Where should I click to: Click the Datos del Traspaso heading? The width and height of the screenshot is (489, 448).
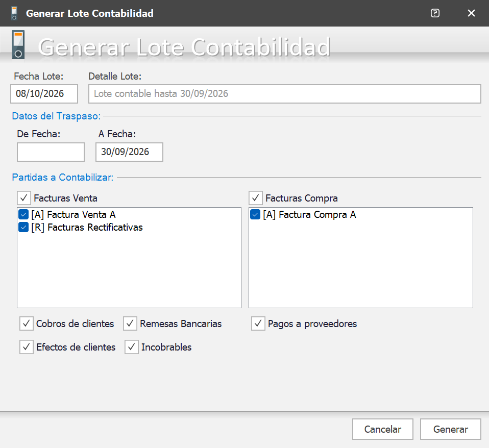(x=56, y=116)
